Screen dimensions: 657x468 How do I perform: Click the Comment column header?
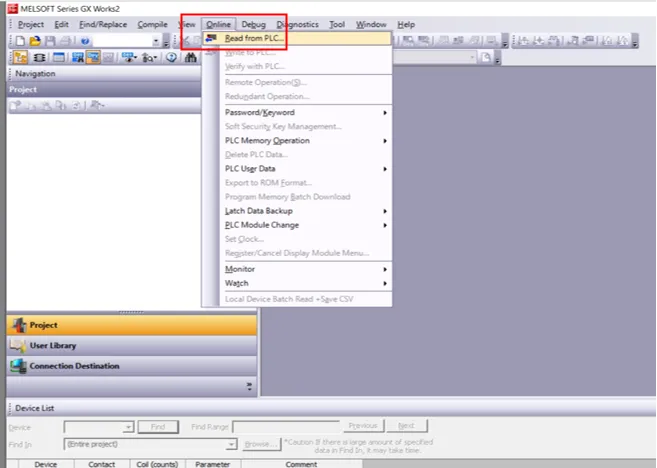(301, 464)
